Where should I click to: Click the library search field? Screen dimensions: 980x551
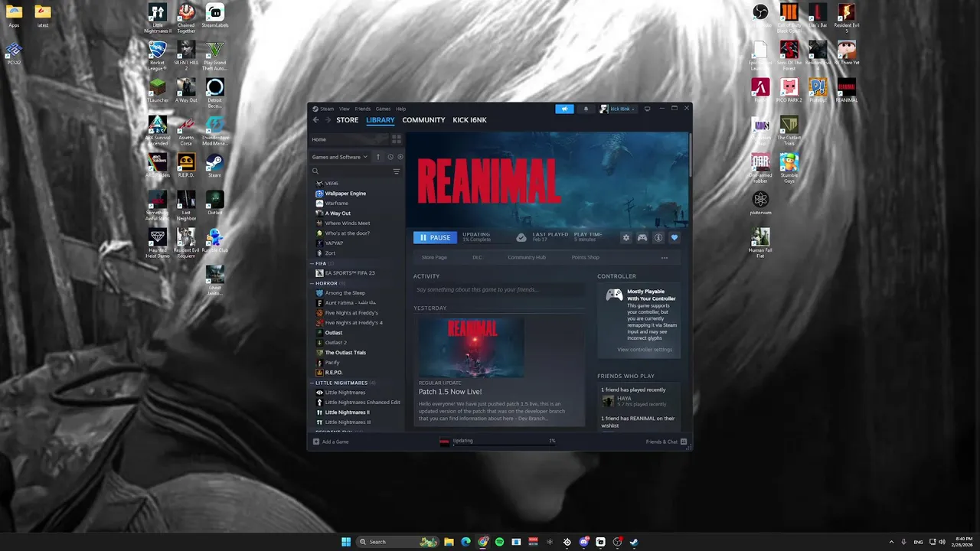(x=350, y=171)
